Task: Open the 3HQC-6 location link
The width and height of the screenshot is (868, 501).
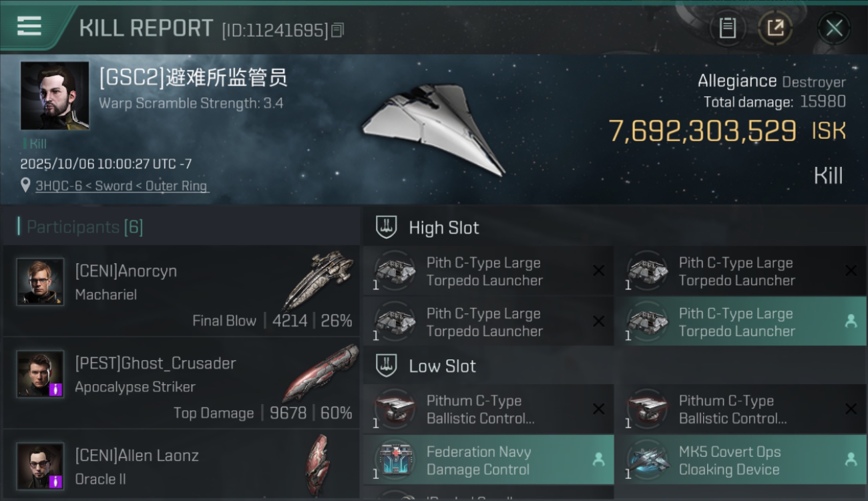Action: [122, 186]
